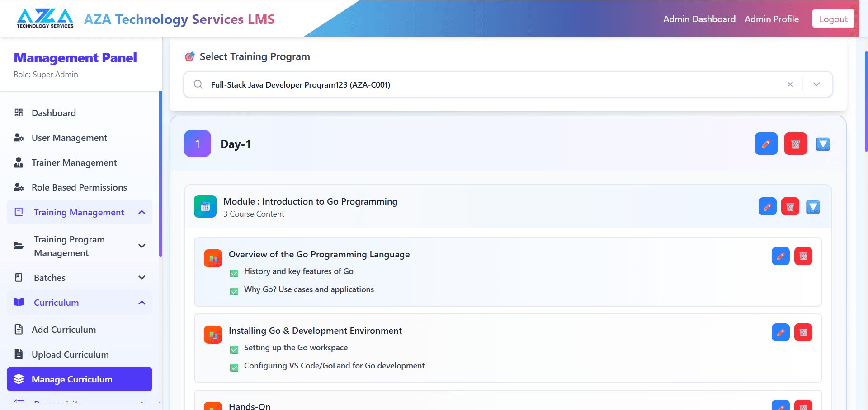Open Dashboard from the sidebar
Viewport: 868px width, 410px height.
[54, 113]
